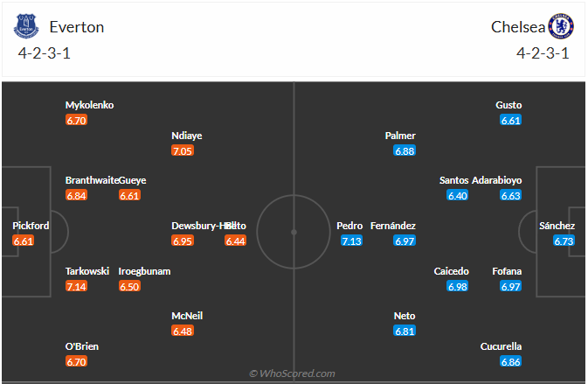
Task: Select the Mykolenko player name
Action: point(89,105)
